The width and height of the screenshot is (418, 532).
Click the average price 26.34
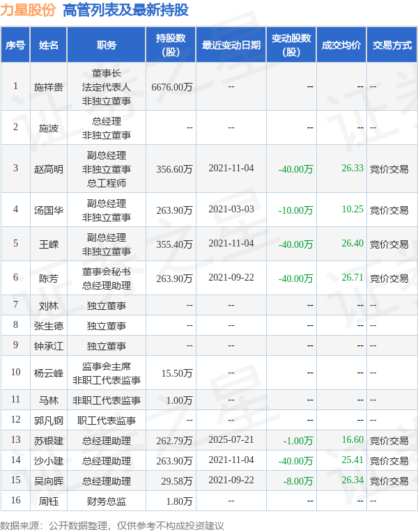(353, 480)
